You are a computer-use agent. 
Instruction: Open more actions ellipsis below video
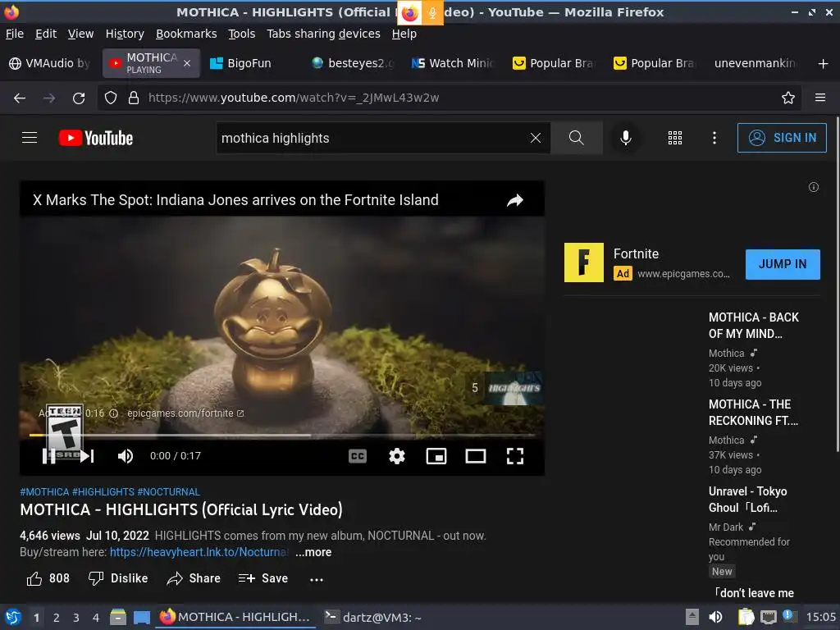(x=317, y=580)
